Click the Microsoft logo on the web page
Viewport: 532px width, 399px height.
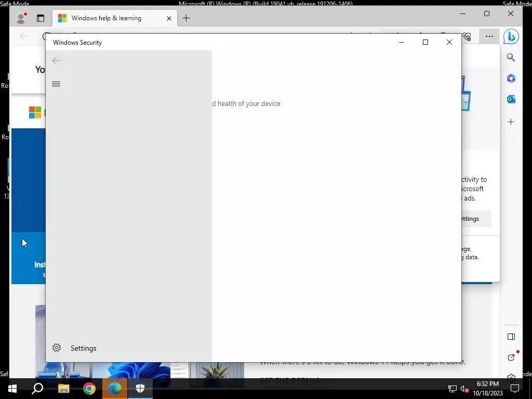35,112
